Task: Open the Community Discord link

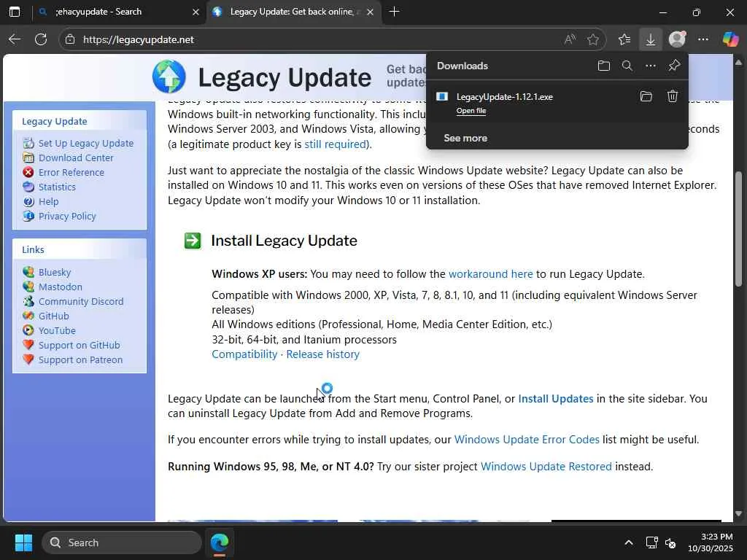Action: point(81,301)
